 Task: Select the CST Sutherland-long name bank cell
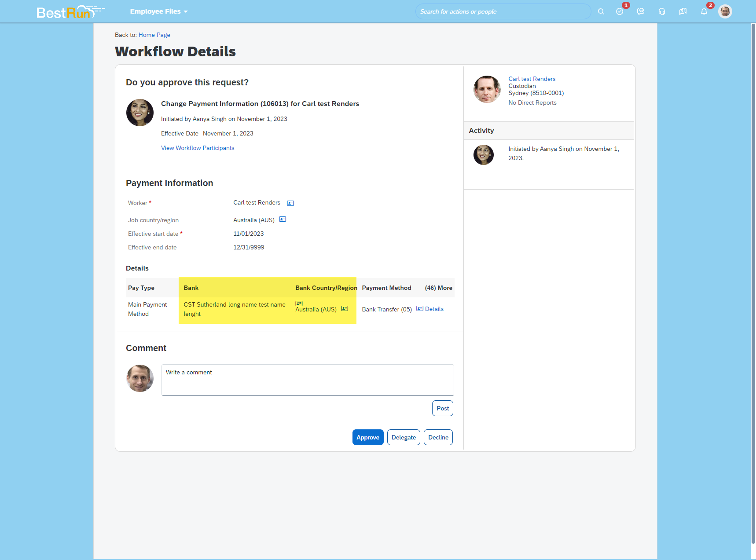click(x=235, y=309)
